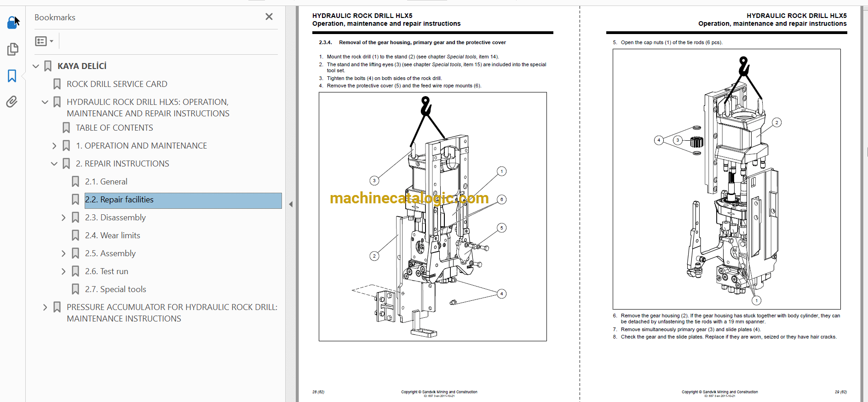
Task: Go to ROCK DRILL SERVICE CARD bookmark
Action: [x=117, y=84]
